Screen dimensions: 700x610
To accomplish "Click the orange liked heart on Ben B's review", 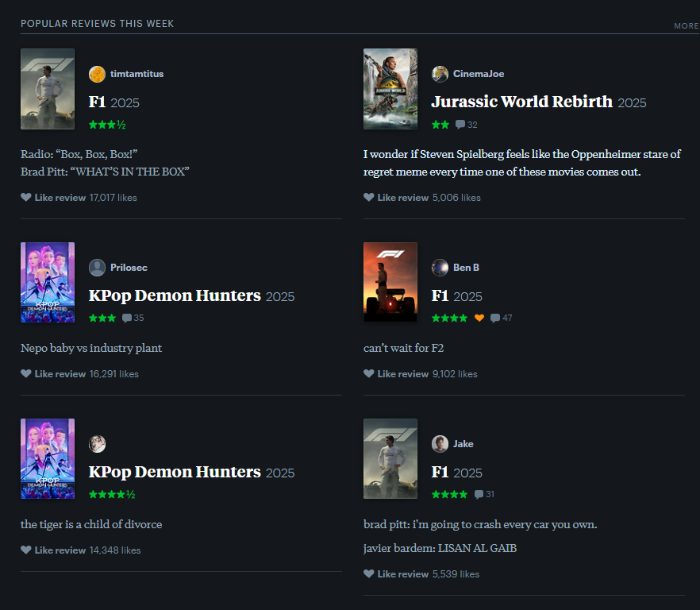I will coord(479,318).
